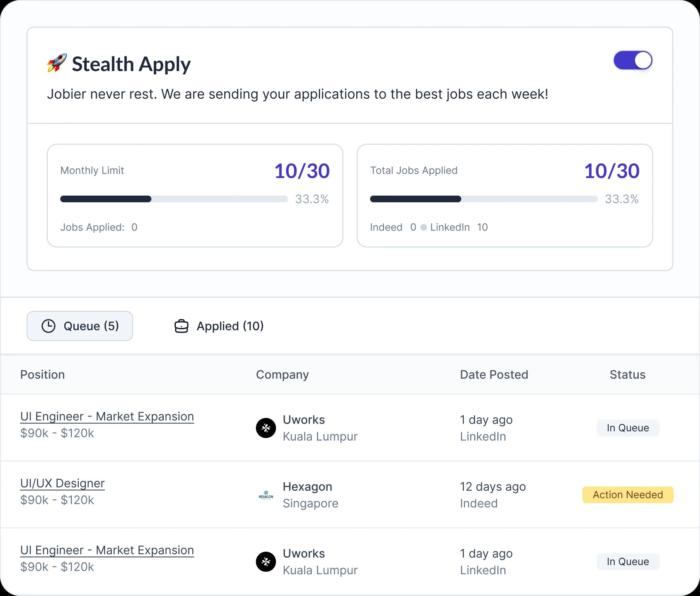
Task: Click the briefcase icon in Applied tab
Action: 181,326
